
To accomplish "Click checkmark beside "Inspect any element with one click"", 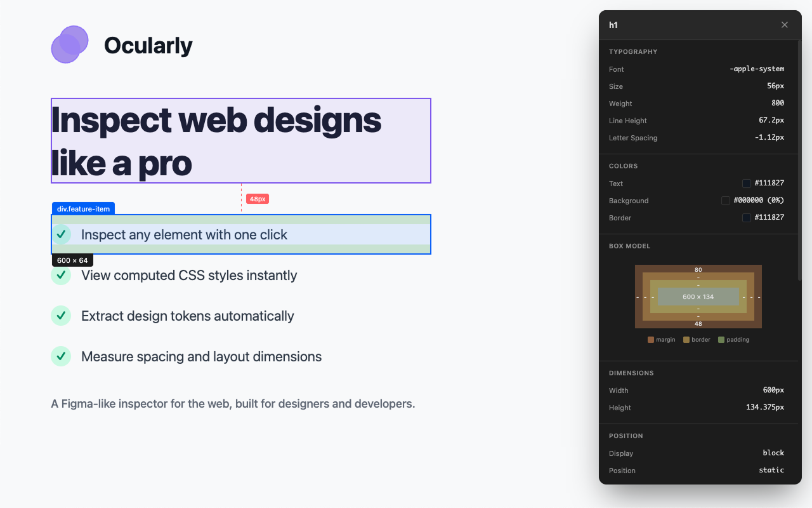I will point(61,234).
